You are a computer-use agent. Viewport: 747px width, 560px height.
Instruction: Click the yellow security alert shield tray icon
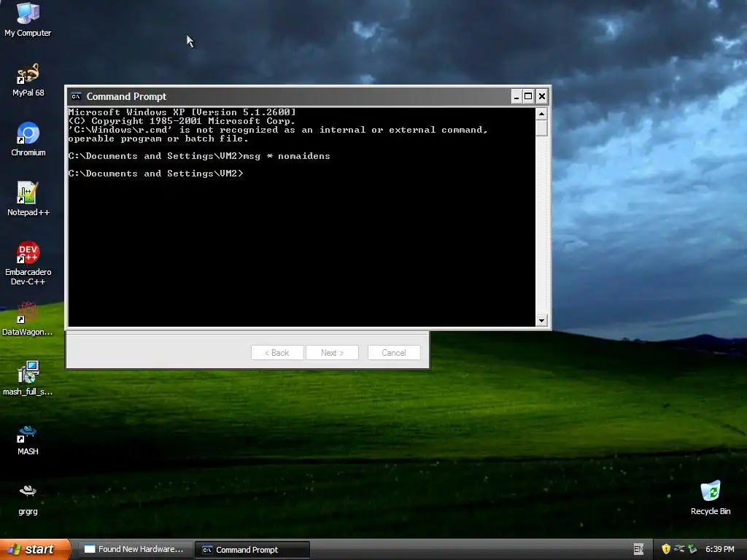[x=666, y=549]
